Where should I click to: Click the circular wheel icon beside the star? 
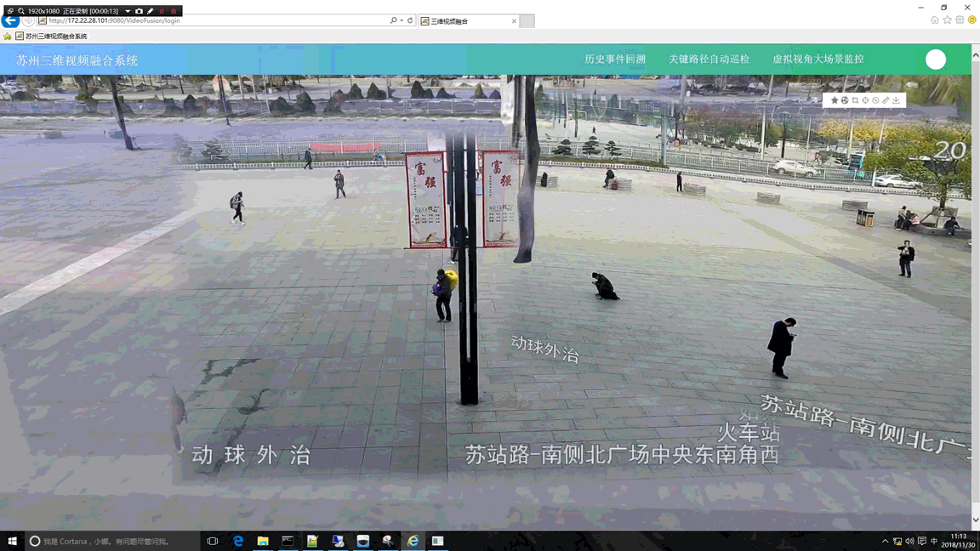pyautogui.click(x=845, y=100)
